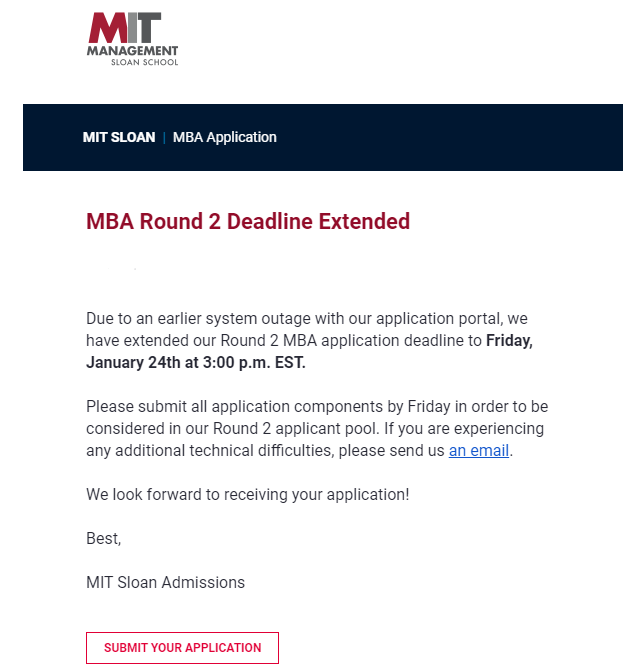This screenshot has width=643, height=669.
Task: Click the MANAGEMENT word in the logo
Action: [x=133, y=50]
